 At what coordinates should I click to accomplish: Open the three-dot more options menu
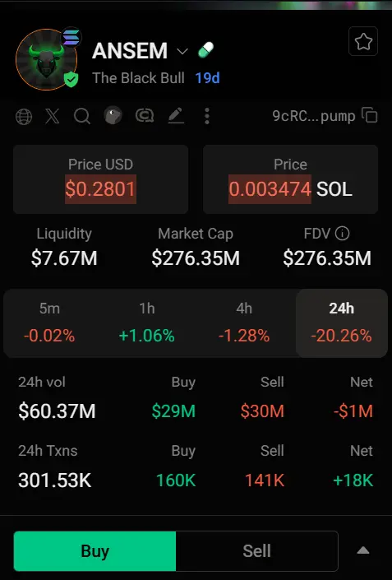(x=207, y=116)
